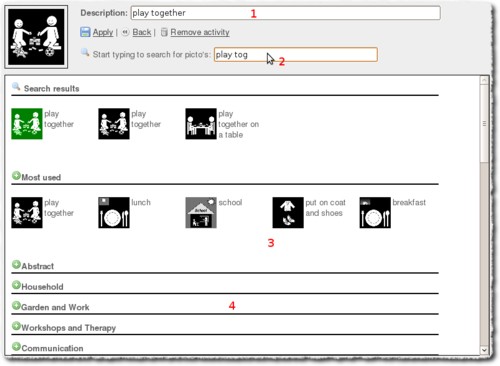Choose the school pictogram

pos(201,213)
